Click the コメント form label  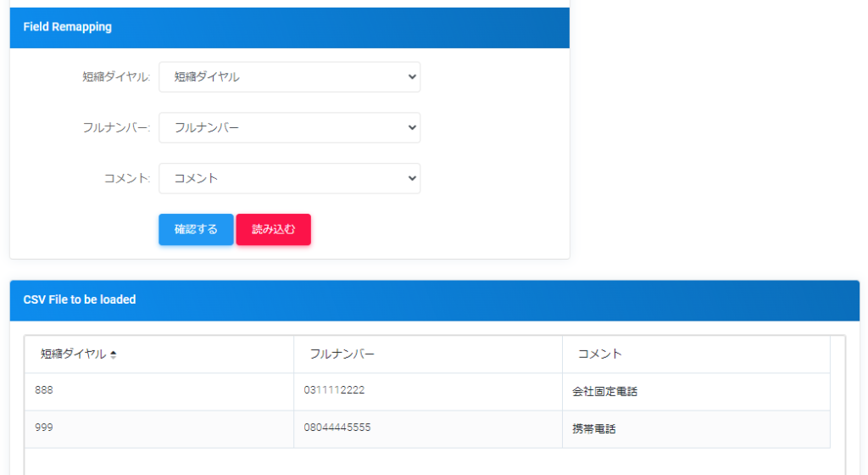pos(125,179)
